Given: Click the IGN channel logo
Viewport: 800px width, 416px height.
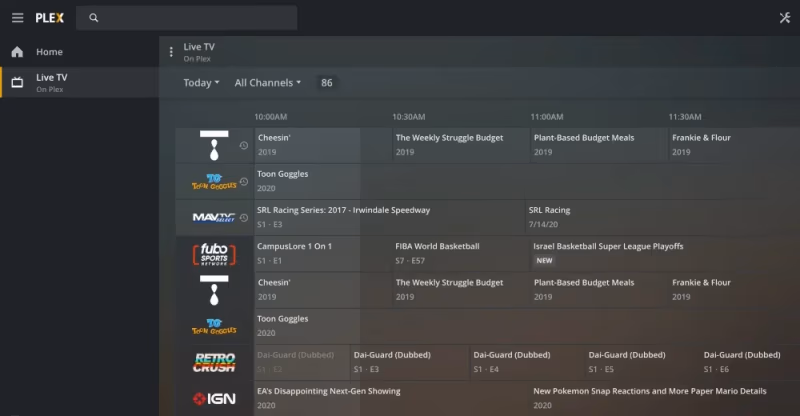Looking at the screenshot, I should coord(214,399).
